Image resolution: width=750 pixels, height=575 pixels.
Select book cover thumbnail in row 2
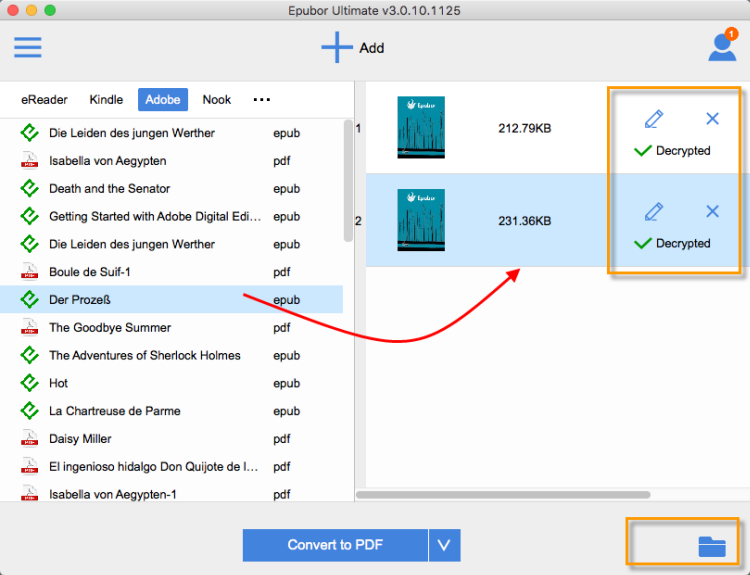[x=421, y=220]
